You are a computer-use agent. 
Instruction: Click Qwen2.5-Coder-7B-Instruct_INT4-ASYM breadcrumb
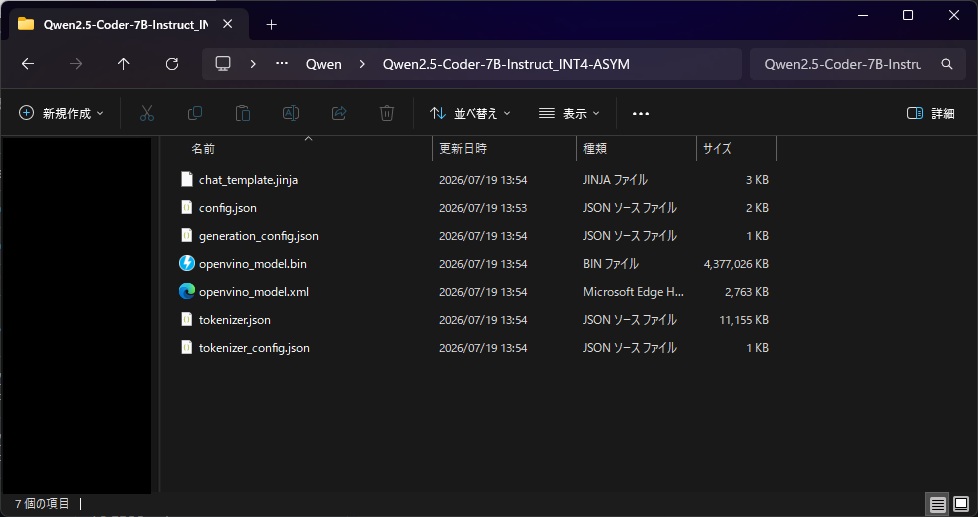click(x=506, y=64)
